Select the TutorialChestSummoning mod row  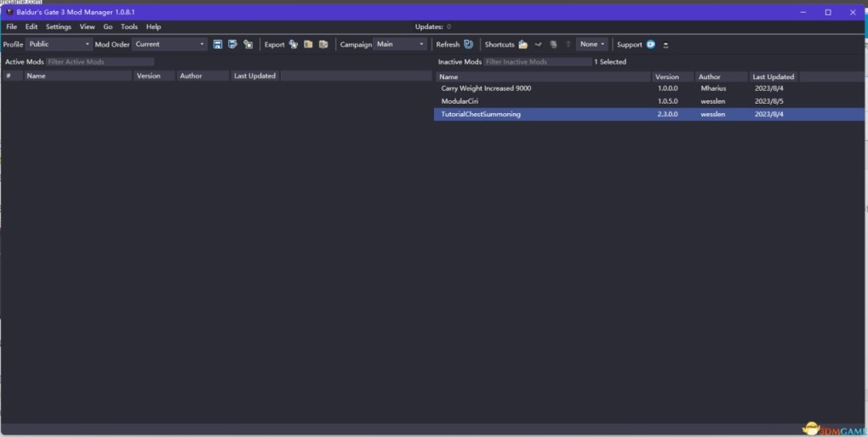(650, 115)
